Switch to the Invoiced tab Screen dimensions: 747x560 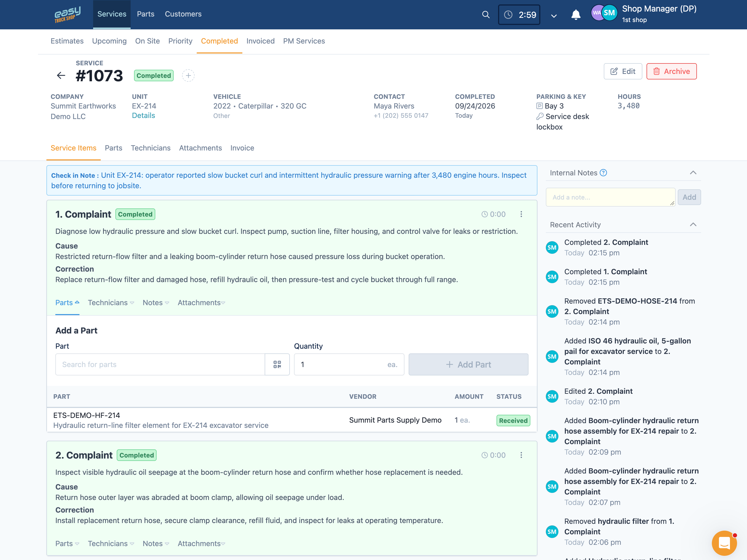click(260, 41)
